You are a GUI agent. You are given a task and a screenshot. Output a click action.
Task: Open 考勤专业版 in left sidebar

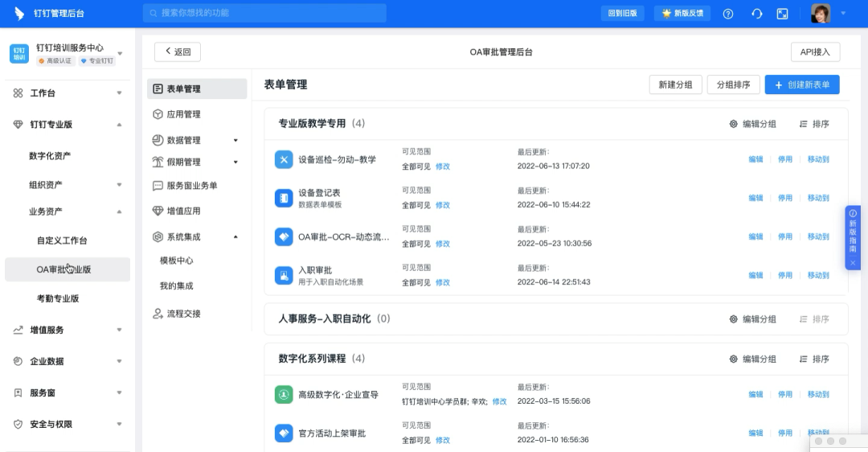click(x=58, y=298)
